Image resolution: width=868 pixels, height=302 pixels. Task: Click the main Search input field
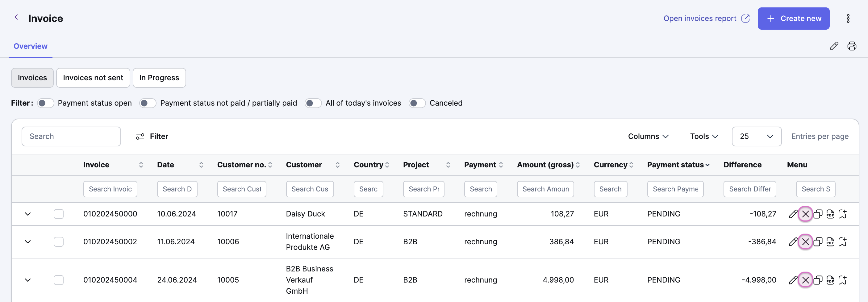point(71,136)
